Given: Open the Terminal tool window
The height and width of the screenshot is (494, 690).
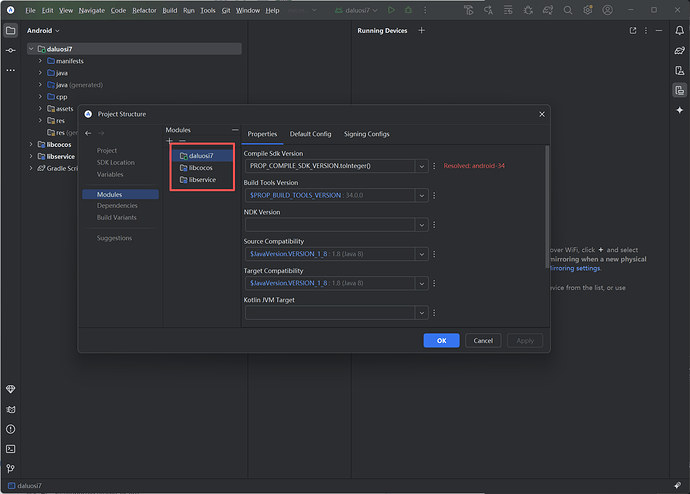Looking at the screenshot, I should [10, 449].
